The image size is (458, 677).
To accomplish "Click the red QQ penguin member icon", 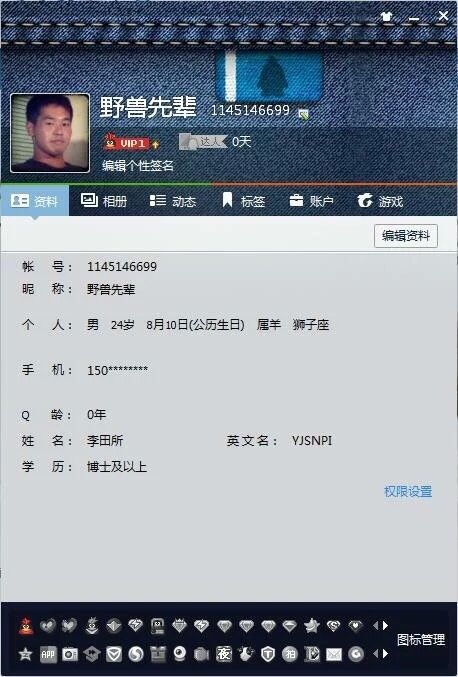I will point(26,625).
